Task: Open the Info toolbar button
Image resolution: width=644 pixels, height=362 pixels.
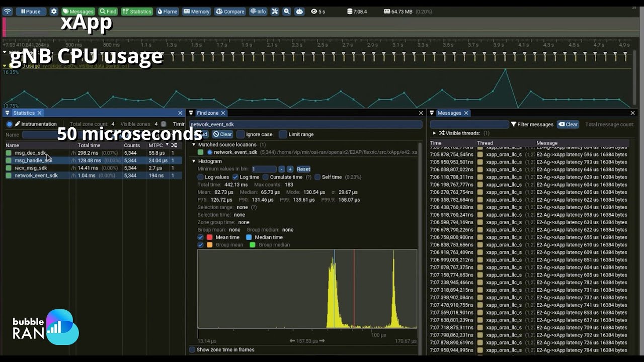Action: (x=258, y=12)
